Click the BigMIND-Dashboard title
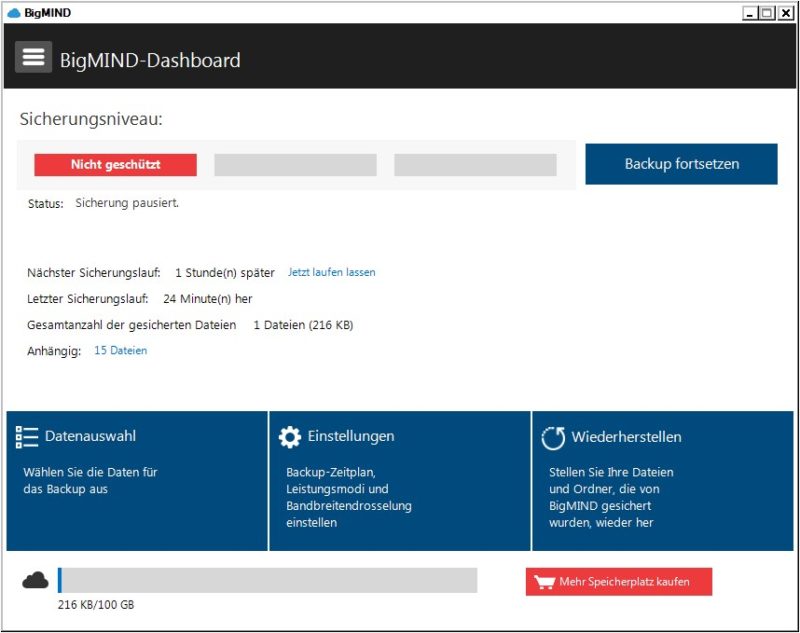Image resolution: width=800 pixels, height=633 pixels. point(150,60)
